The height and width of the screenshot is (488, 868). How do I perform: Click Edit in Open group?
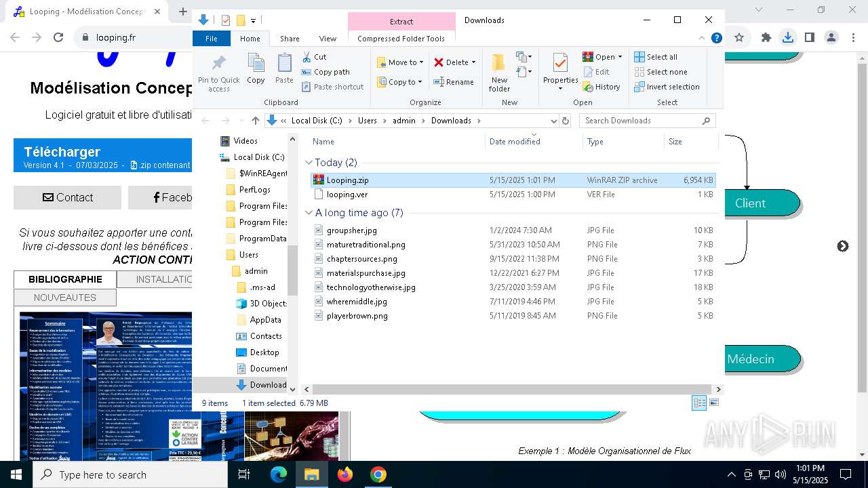596,72
